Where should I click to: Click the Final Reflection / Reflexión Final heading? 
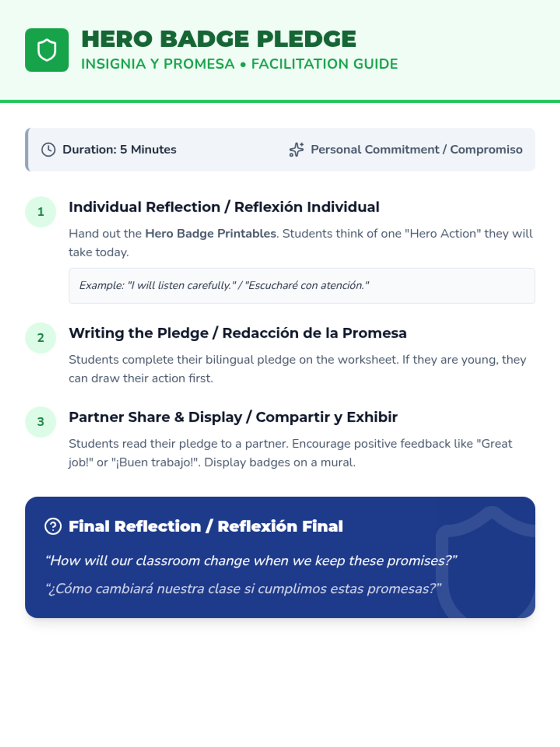(x=206, y=526)
